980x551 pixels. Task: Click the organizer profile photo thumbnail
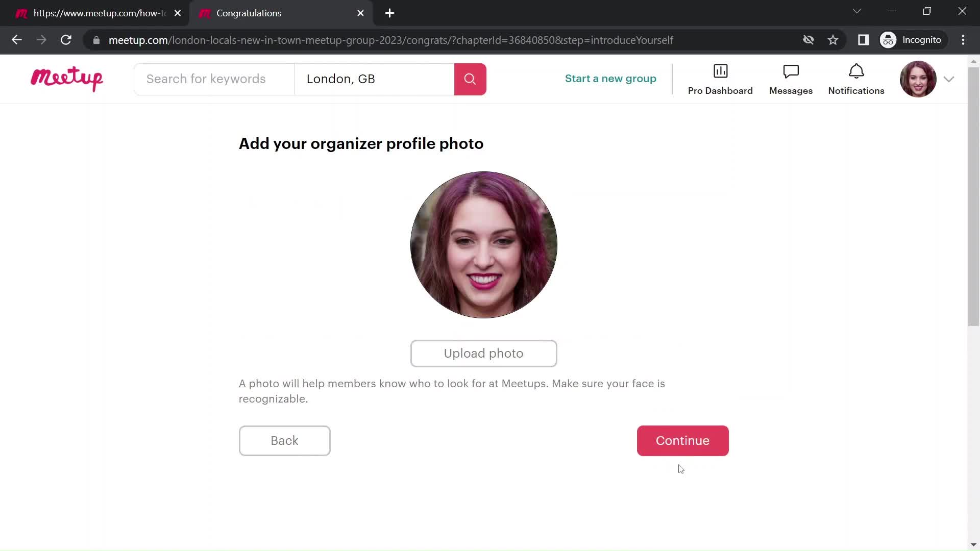coord(483,244)
